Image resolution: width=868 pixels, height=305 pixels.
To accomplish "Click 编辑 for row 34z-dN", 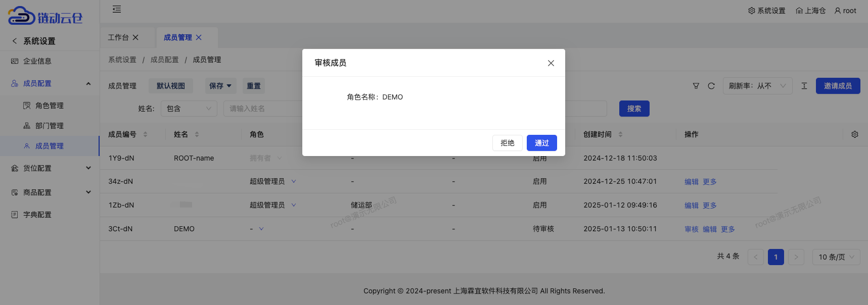I will [x=692, y=182].
